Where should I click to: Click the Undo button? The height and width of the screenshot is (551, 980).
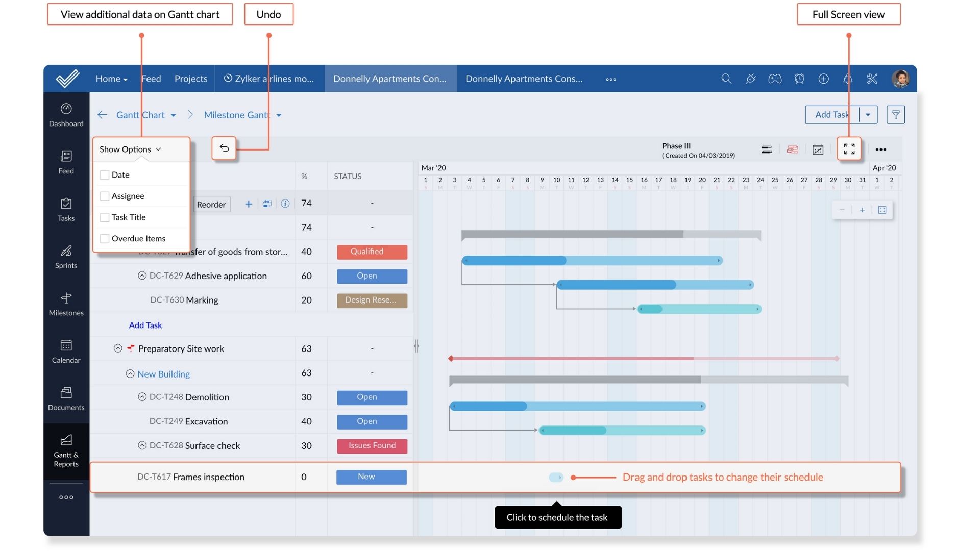point(224,148)
